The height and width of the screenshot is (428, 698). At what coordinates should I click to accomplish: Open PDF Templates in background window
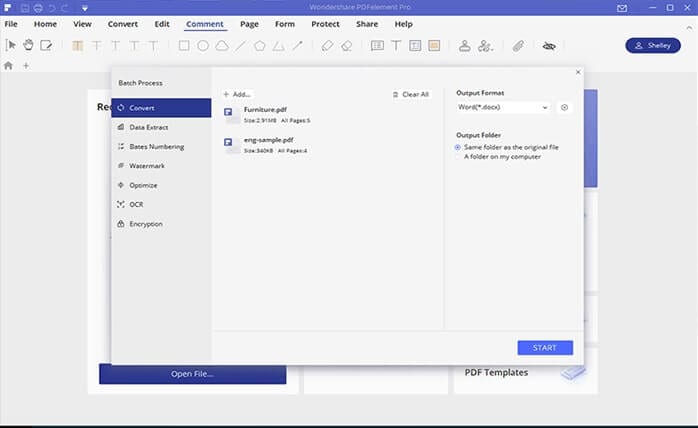pos(496,372)
